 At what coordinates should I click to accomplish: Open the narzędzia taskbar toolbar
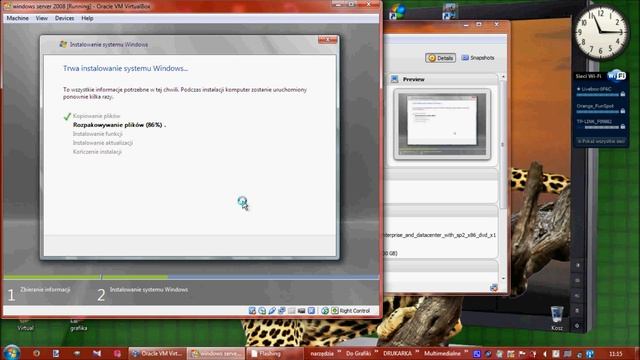322,353
